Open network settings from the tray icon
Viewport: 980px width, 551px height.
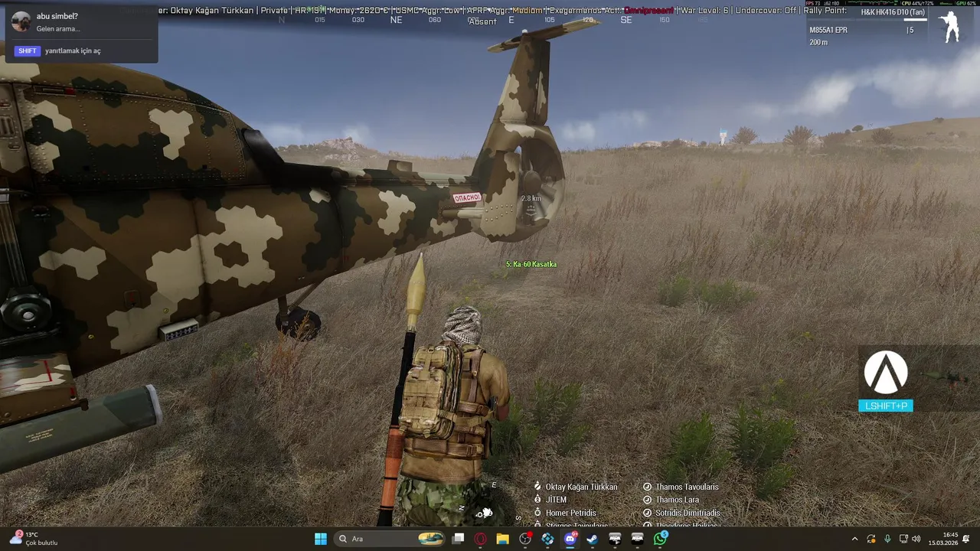(x=903, y=539)
